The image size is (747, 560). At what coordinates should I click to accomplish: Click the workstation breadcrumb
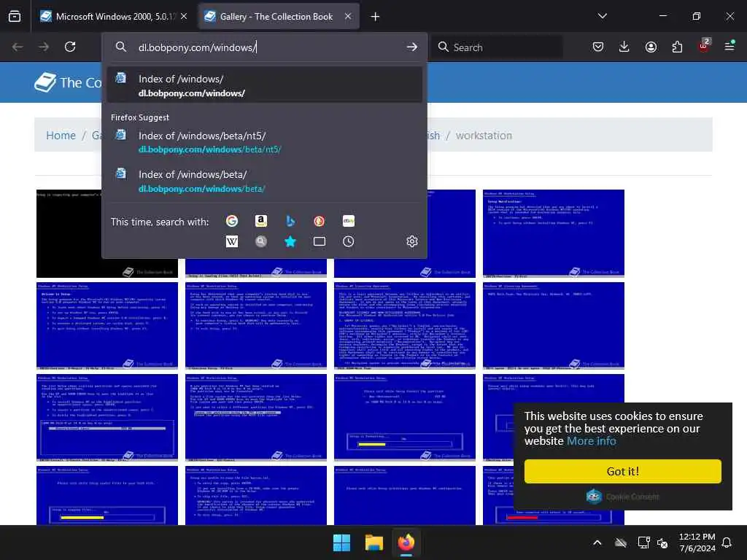484,136
